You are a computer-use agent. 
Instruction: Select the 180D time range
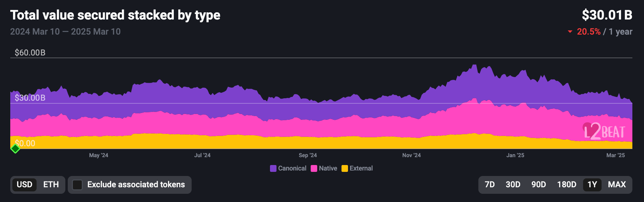(x=567, y=185)
